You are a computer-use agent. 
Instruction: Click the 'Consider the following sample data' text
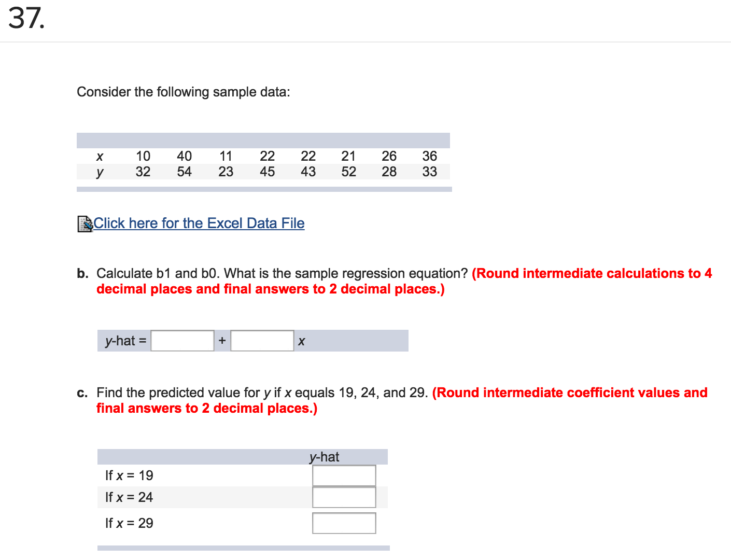coord(184,92)
